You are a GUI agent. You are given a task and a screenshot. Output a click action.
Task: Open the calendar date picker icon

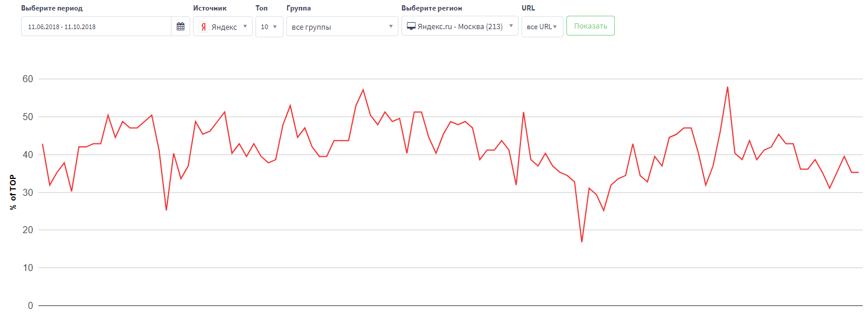coord(180,26)
